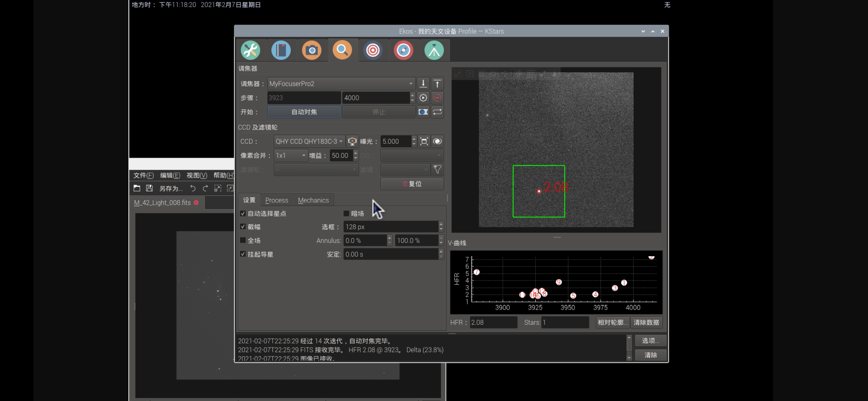The width and height of the screenshot is (868, 401).
Task: Open the Guide module (compass icon)
Action: 404,50
